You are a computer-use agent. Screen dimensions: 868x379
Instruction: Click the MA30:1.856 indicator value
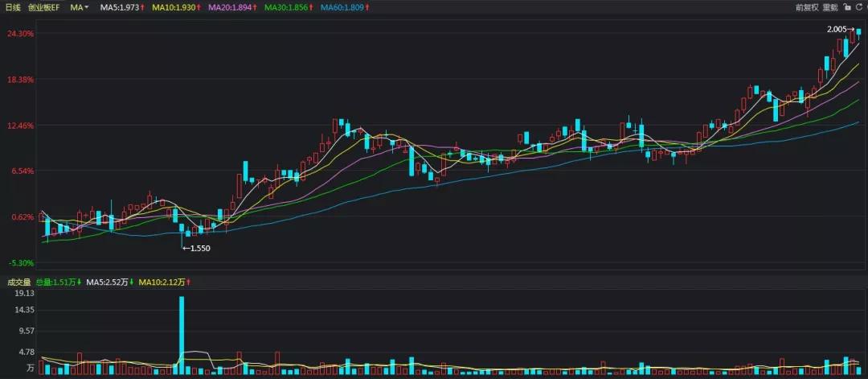(x=289, y=8)
